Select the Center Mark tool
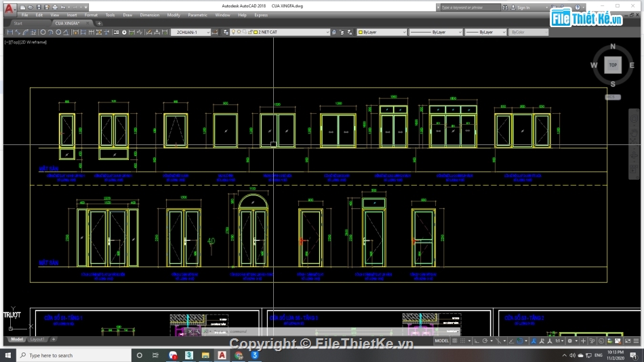644x362 pixels. [x=124, y=32]
